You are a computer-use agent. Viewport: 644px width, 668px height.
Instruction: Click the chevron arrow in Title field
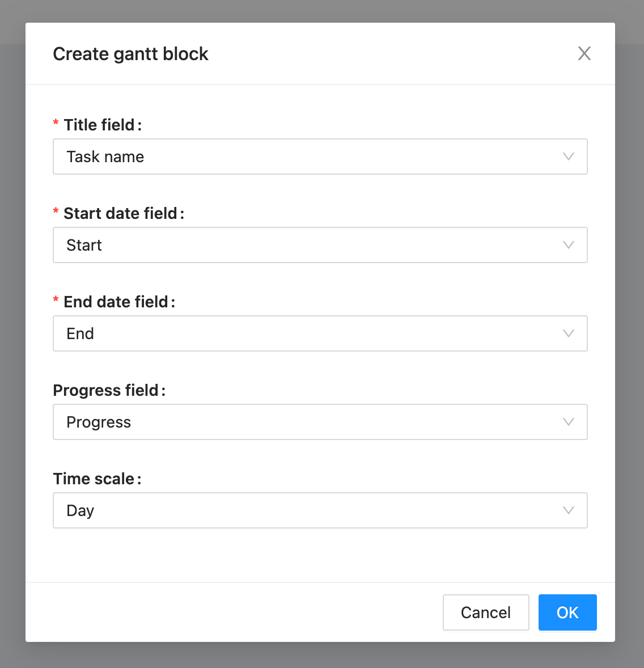[568, 157]
